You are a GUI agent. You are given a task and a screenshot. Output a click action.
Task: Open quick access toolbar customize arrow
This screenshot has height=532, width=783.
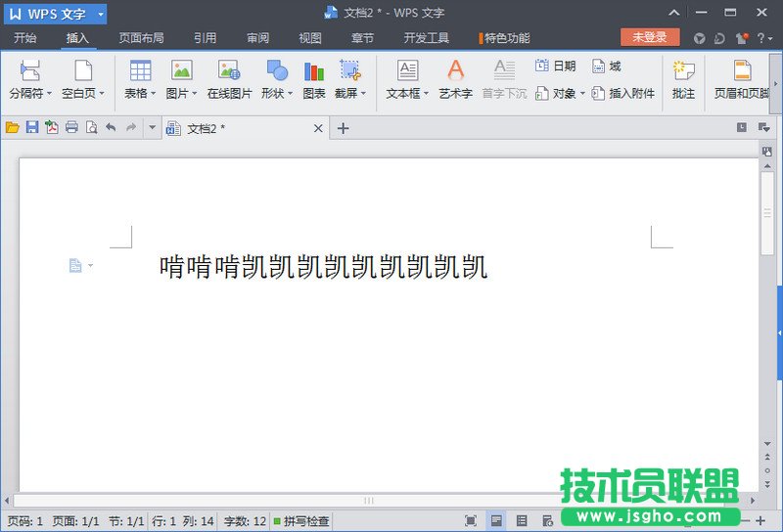point(153,128)
